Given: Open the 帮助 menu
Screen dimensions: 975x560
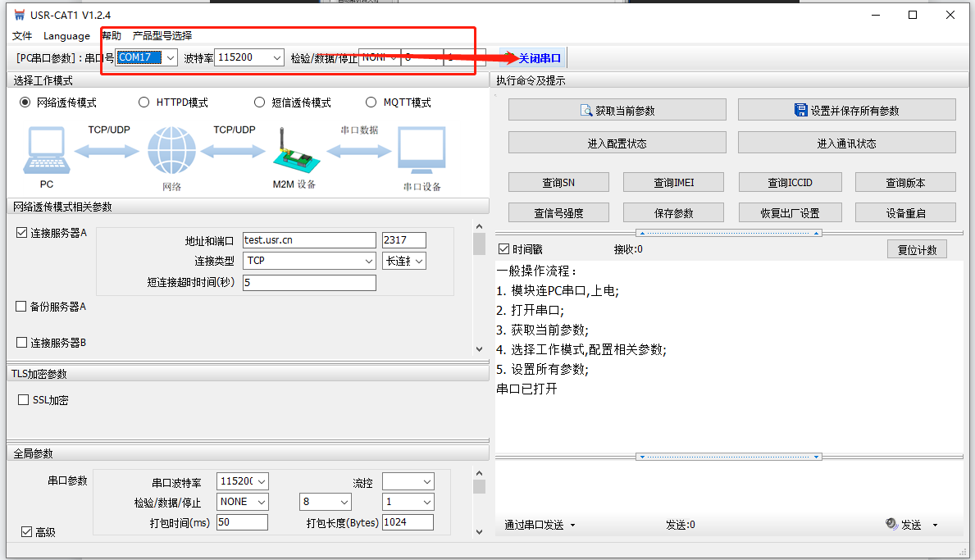Looking at the screenshot, I should (x=112, y=36).
